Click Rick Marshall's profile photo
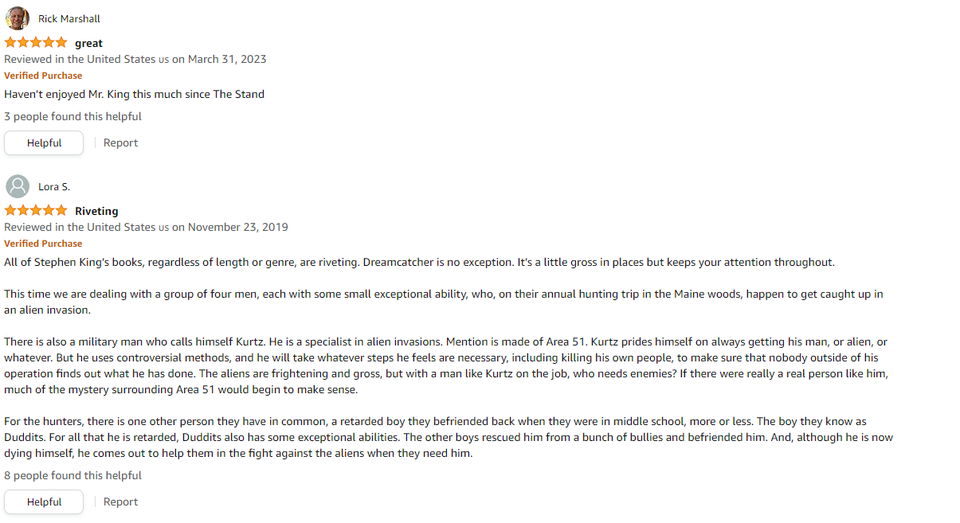Screen dimensions: 960x523 [17, 19]
